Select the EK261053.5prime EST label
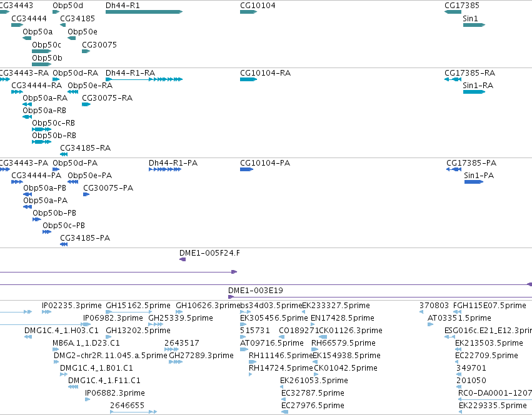Screen dimensions: 532x415 314,381
